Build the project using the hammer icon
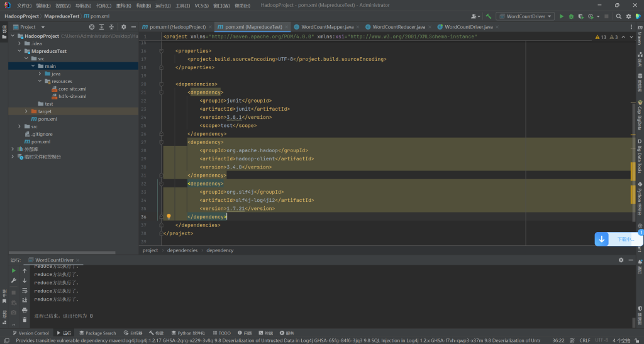 point(489,16)
